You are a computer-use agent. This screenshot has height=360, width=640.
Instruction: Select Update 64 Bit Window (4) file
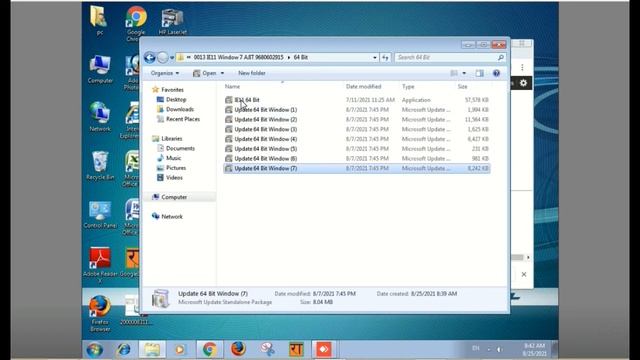click(265, 139)
